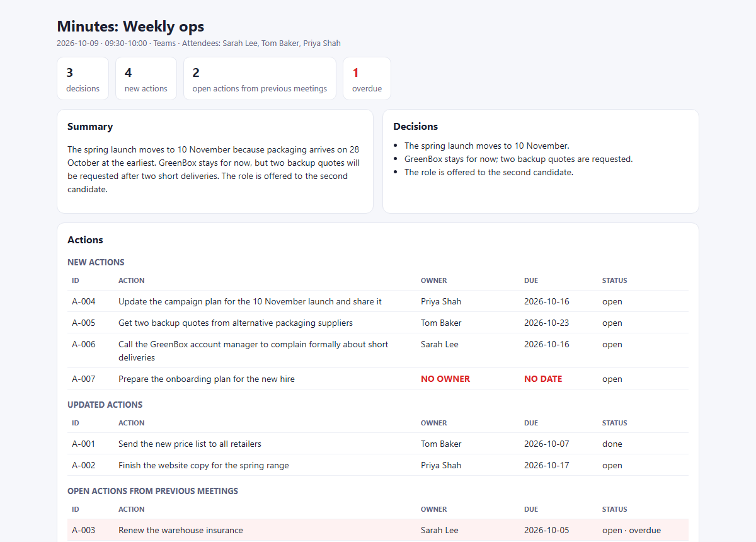Click the meeting date and attendees line
Viewport: 756px width, 542px height.
pos(198,43)
